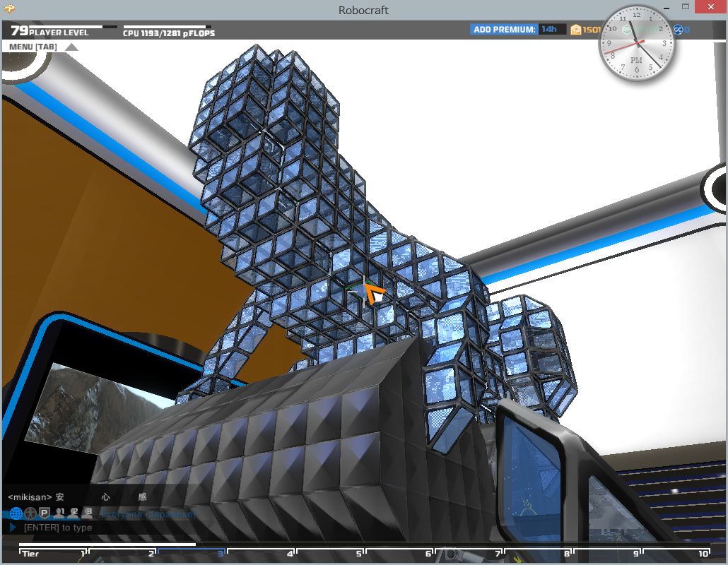
Task: Click the Tier 7 segment
Action: tap(469, 553)
